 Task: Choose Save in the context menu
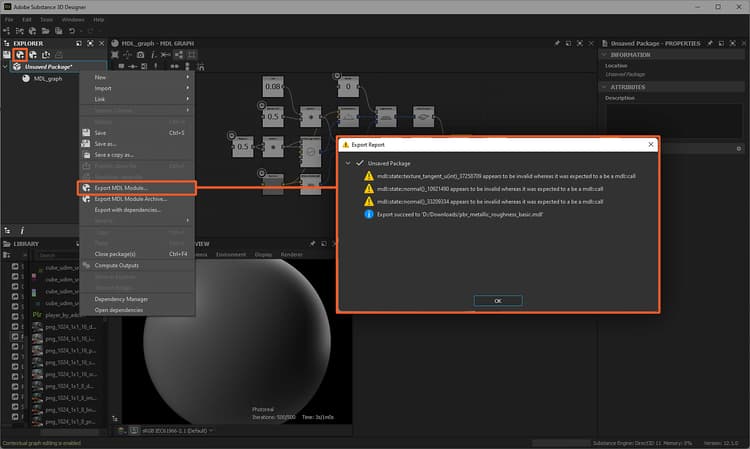[137, 133]
